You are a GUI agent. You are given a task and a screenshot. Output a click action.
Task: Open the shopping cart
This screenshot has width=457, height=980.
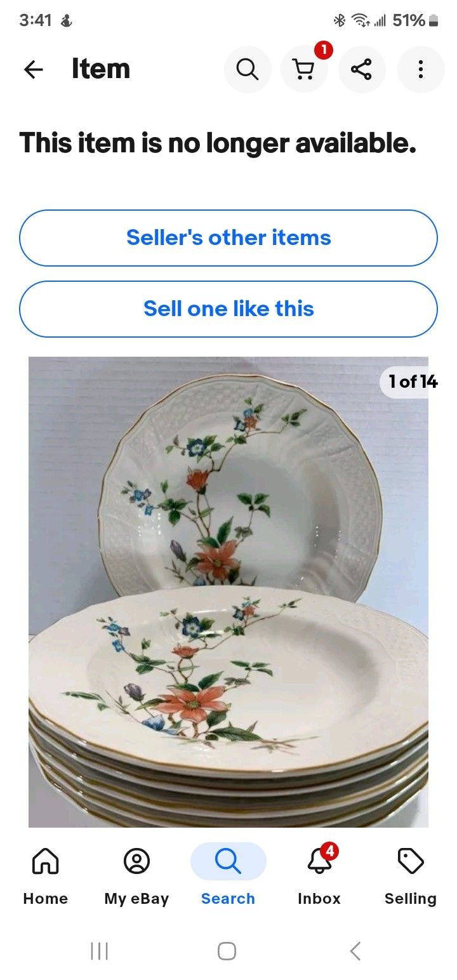[x=305, y=69]
